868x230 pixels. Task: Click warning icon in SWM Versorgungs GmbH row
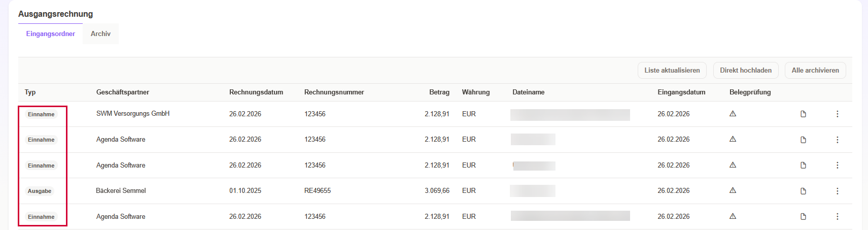click(733, 114)
